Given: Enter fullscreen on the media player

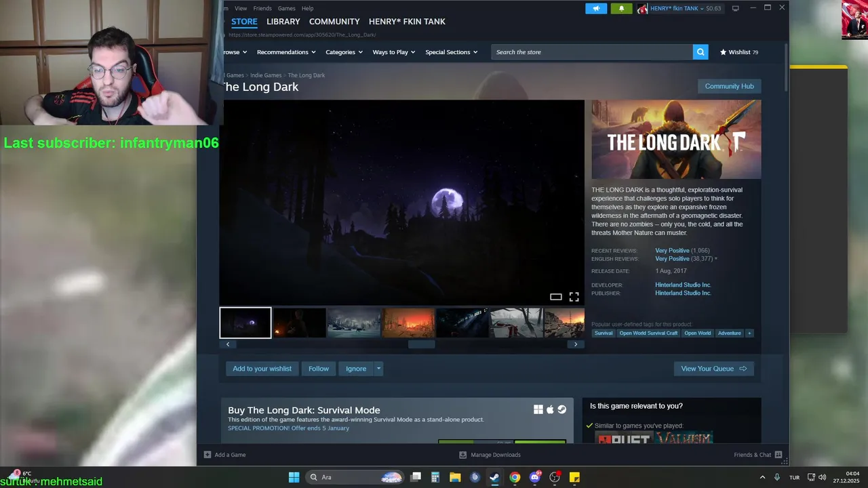Looking at the screenshot, I should [x=574, y=297].
